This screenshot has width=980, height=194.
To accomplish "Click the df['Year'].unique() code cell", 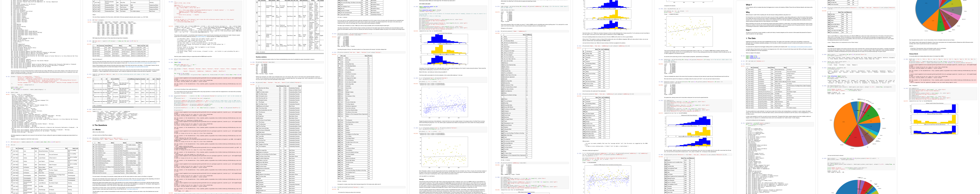I will [x=98, y=20].
